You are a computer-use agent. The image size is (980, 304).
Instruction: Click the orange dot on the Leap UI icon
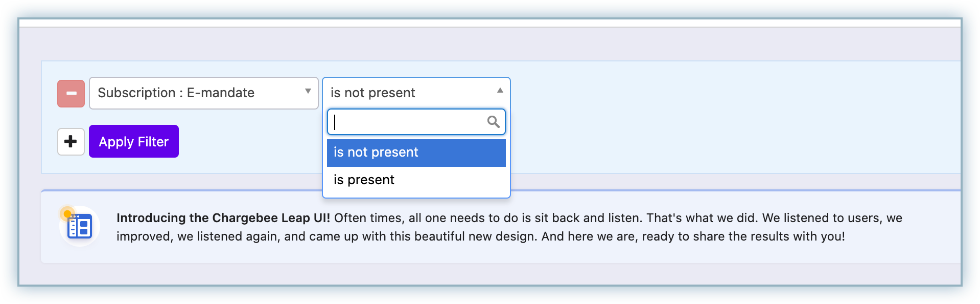[x=67, y=213]
